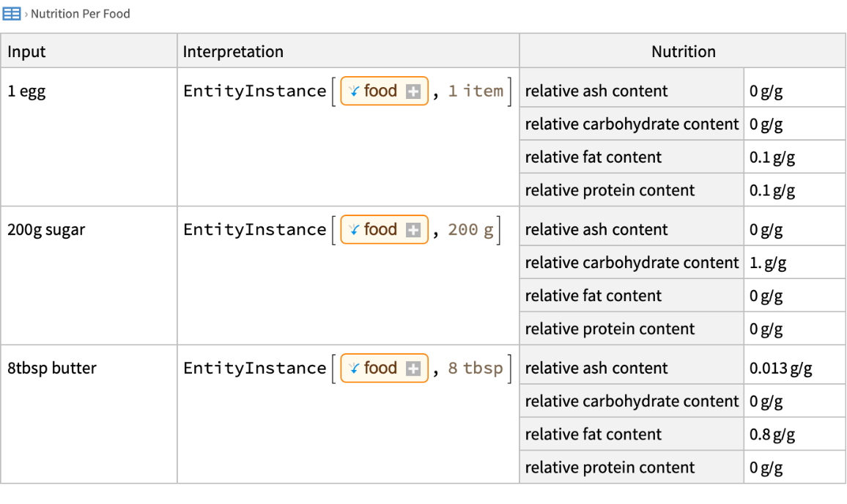The width and height of the screenshot is (847, 504).
Task: Select the Interpretation column header
Action: point(233,52)
